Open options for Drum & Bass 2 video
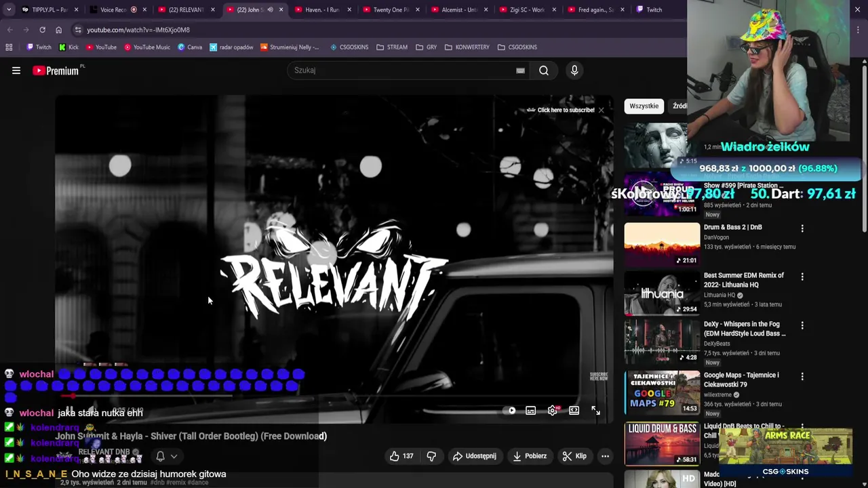This screenshot has height=488, width=868. click(x=802, y=228)
